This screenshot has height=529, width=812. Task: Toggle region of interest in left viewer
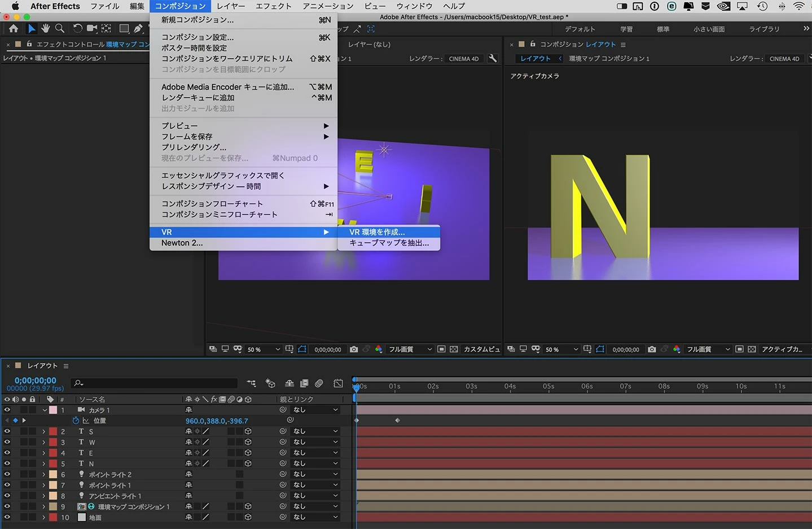click(x=441, y=349)
